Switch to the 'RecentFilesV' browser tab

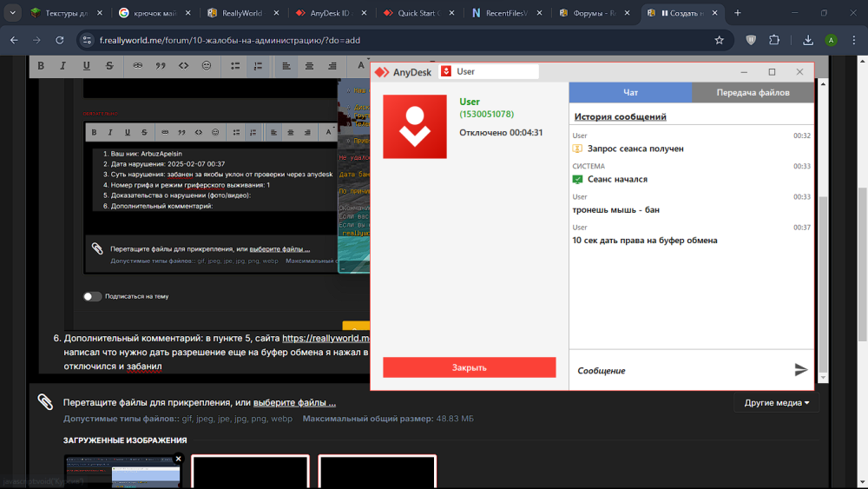click(x=506, y=13)
